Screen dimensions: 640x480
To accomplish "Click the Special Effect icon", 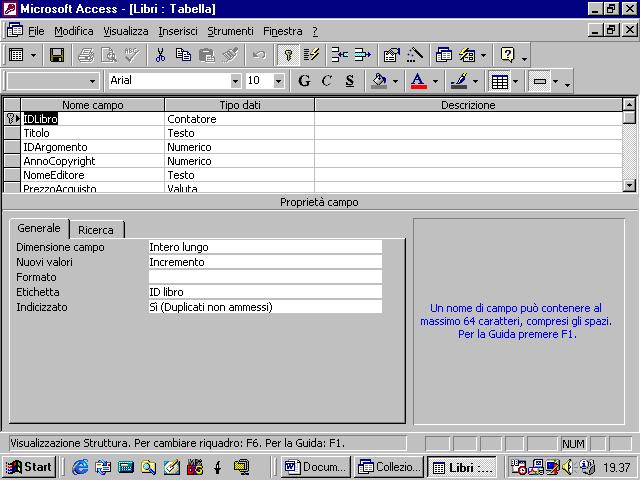I will coord(540,81).
